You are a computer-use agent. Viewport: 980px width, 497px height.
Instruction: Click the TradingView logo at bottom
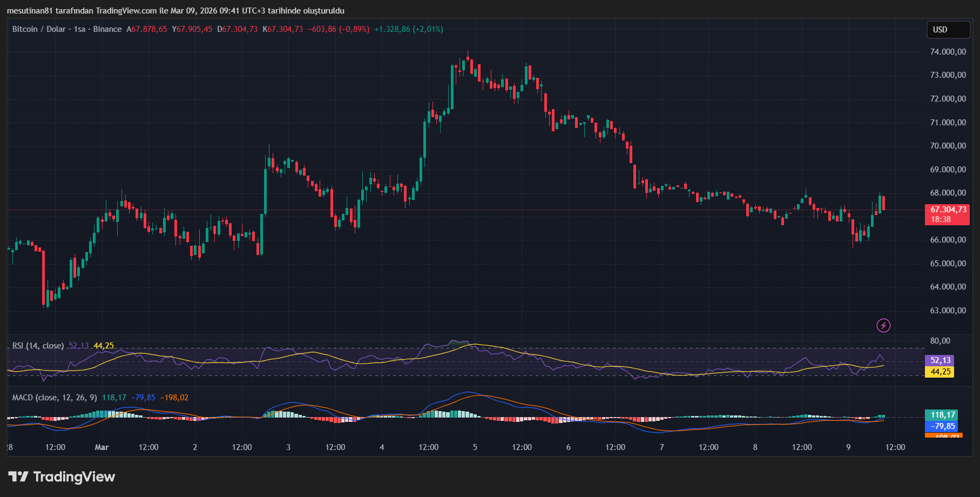click(x=62, y=476)
